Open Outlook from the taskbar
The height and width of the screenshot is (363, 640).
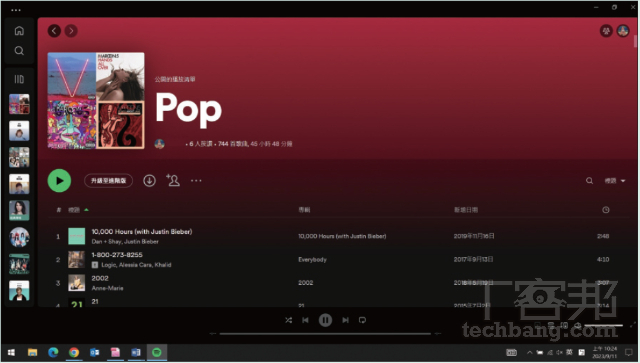tap(95, 352)
